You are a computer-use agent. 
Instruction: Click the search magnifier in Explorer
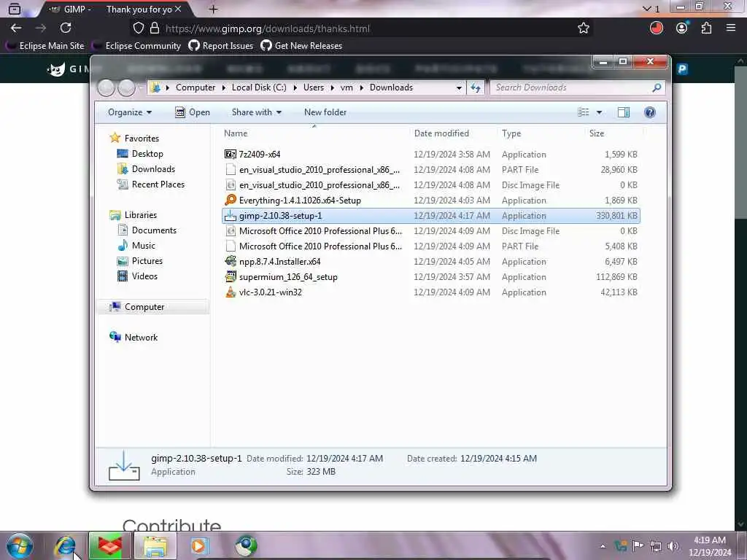pos(657,87)
